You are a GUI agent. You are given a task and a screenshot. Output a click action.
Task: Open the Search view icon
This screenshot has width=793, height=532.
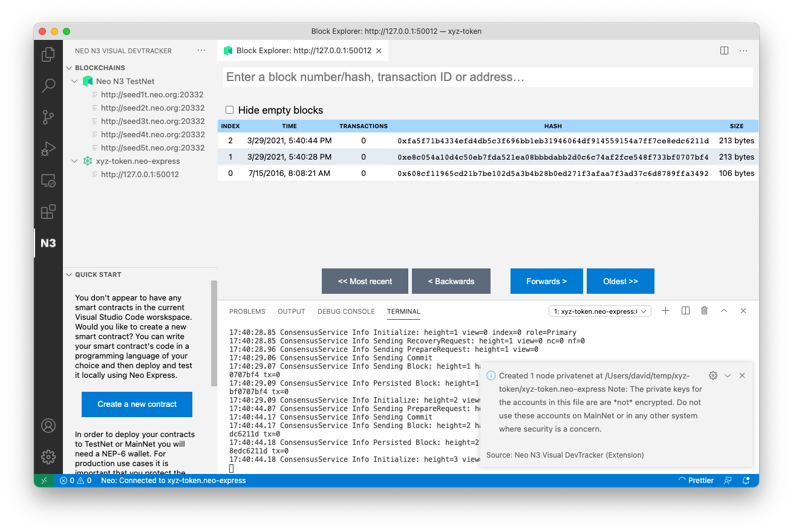click(x=48, y=86)
